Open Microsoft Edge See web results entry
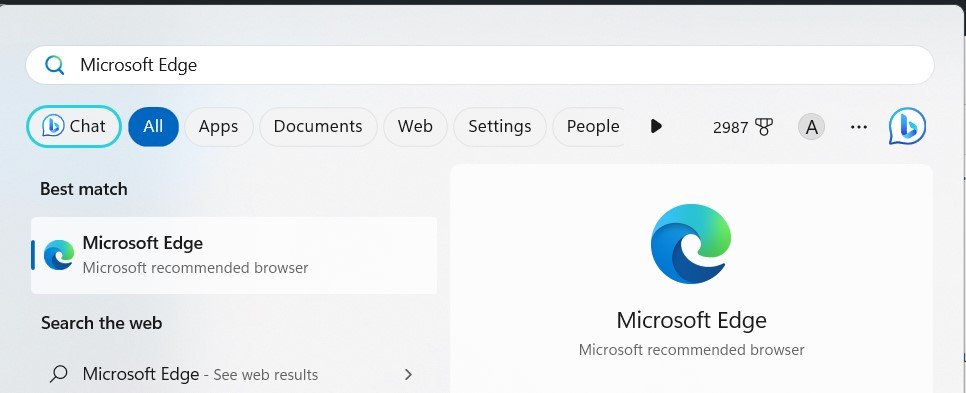The width and height of the screenshot is (966, 393). 234,374
